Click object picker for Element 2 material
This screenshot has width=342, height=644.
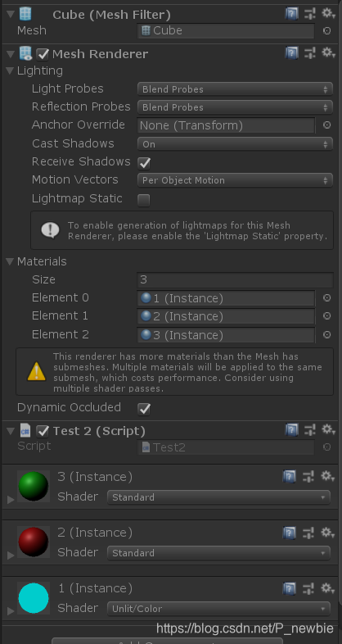point(326,335)
